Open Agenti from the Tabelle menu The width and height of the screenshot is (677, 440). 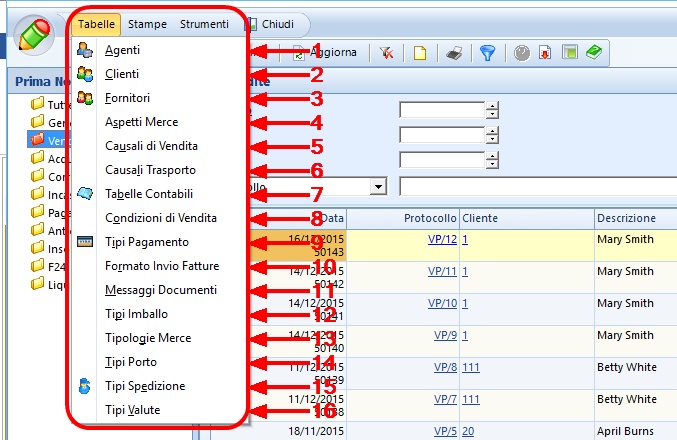122,50
